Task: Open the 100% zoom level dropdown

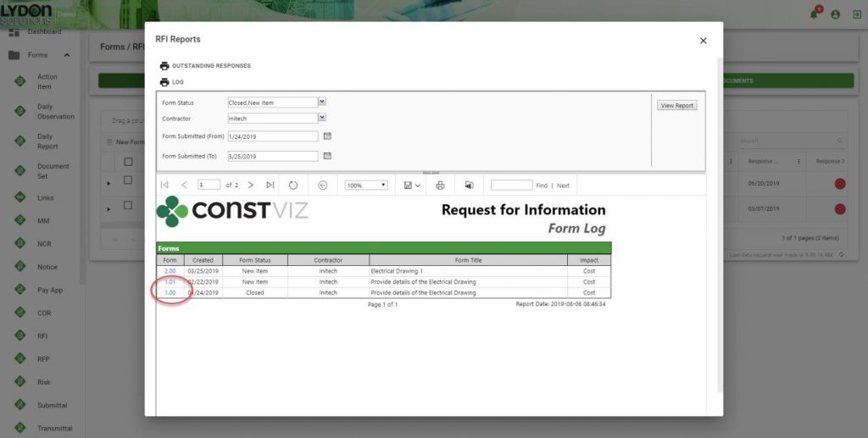Action: (x=366, y=185)
